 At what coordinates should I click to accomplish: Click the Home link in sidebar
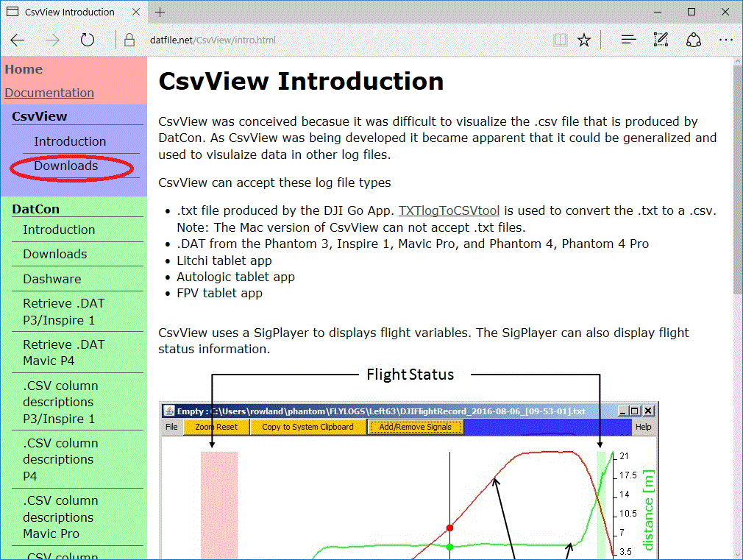pyautogui.click(x=24, y=69)
